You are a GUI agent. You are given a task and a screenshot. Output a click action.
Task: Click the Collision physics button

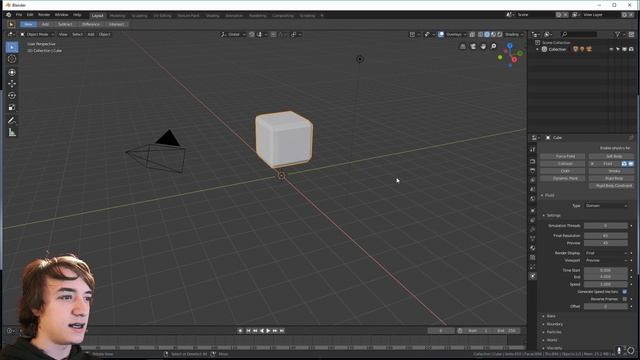click(x=563, y=164)
